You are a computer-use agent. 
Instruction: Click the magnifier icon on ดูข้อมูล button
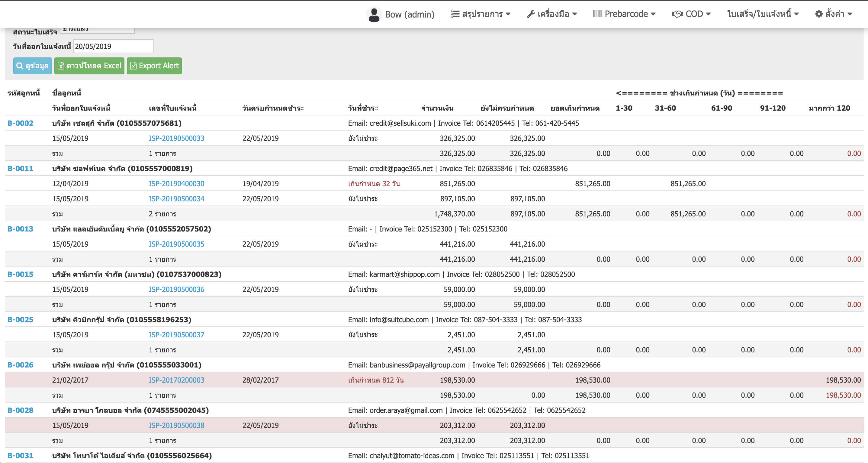click(x=20, y=66)
